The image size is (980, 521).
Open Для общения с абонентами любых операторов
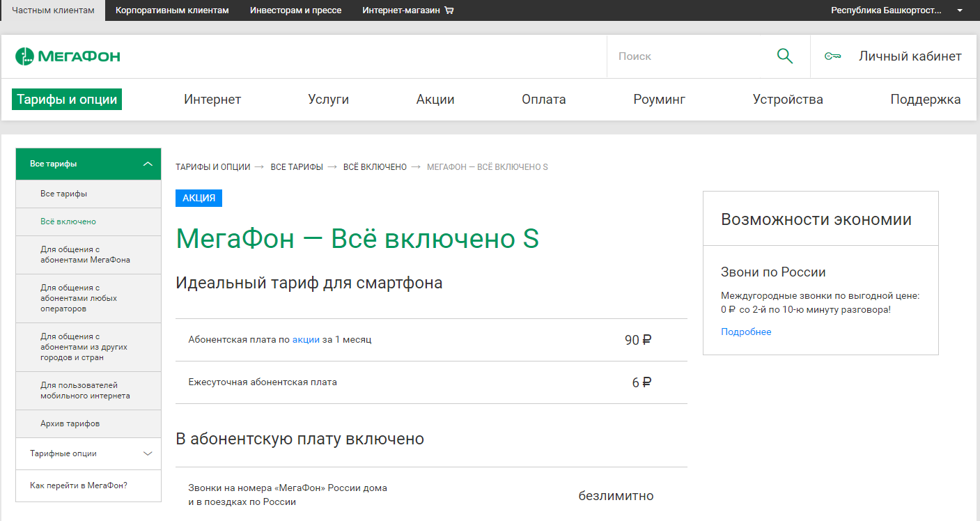tap(88, 298)
